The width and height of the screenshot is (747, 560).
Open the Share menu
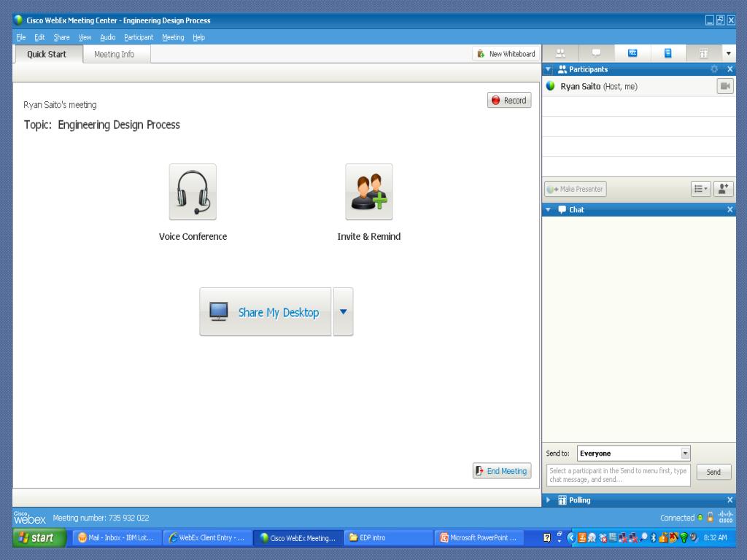pyautogui.click(x=61, y=37)
